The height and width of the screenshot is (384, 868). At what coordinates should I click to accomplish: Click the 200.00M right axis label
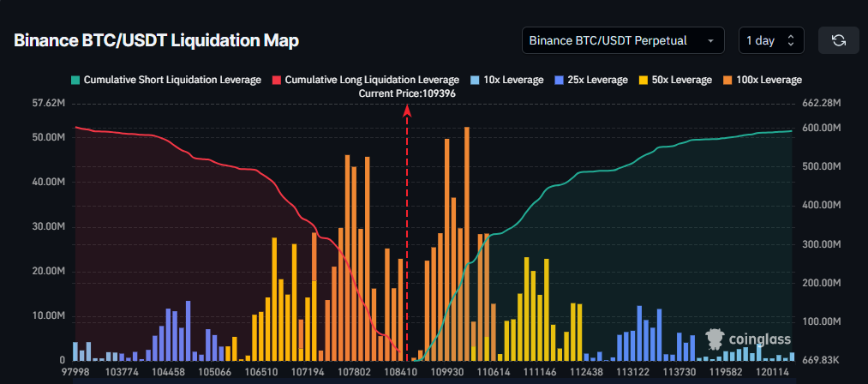[820, 283]
